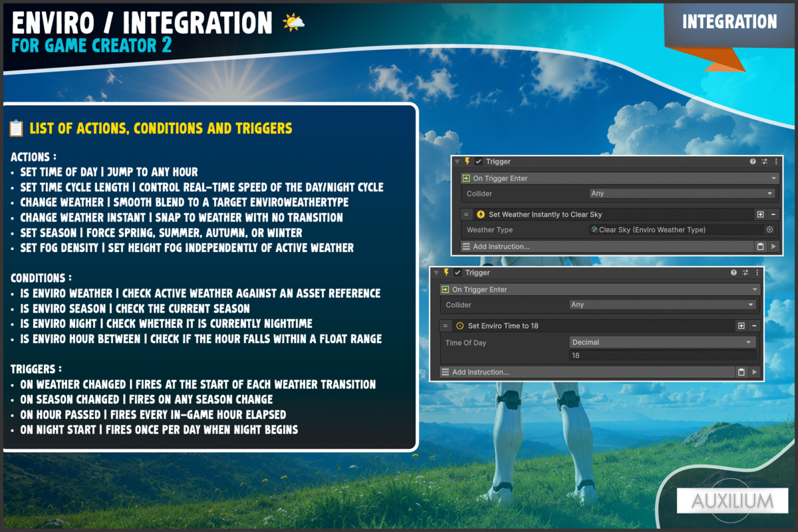Click the 'CHANGE WEATHER INSTANT' action line
The height and width of the screenshot is (532, 798).
[x=177, y=217]
